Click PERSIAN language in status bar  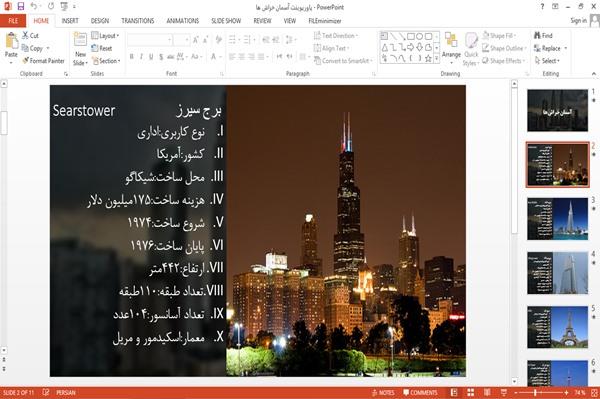point(66,392)
